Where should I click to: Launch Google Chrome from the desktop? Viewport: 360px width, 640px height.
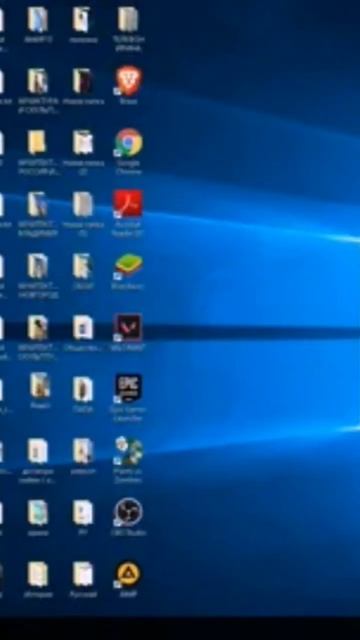pos(128,143)
